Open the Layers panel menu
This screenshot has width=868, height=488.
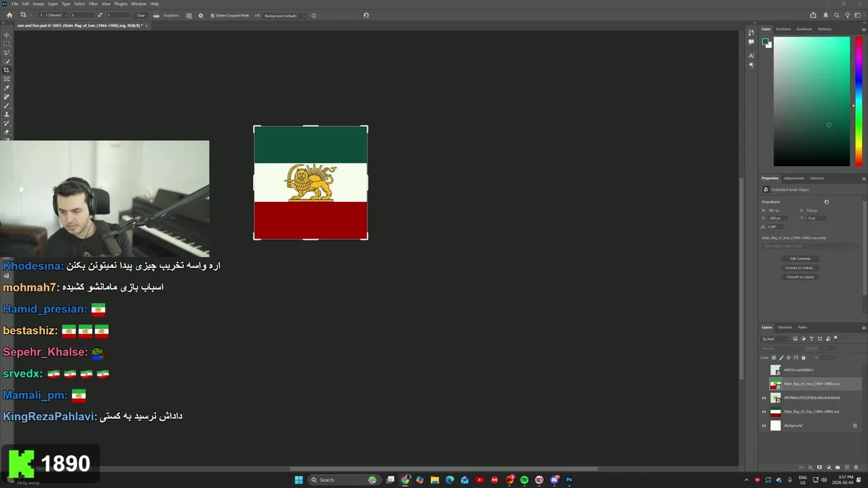pos(863,327)
